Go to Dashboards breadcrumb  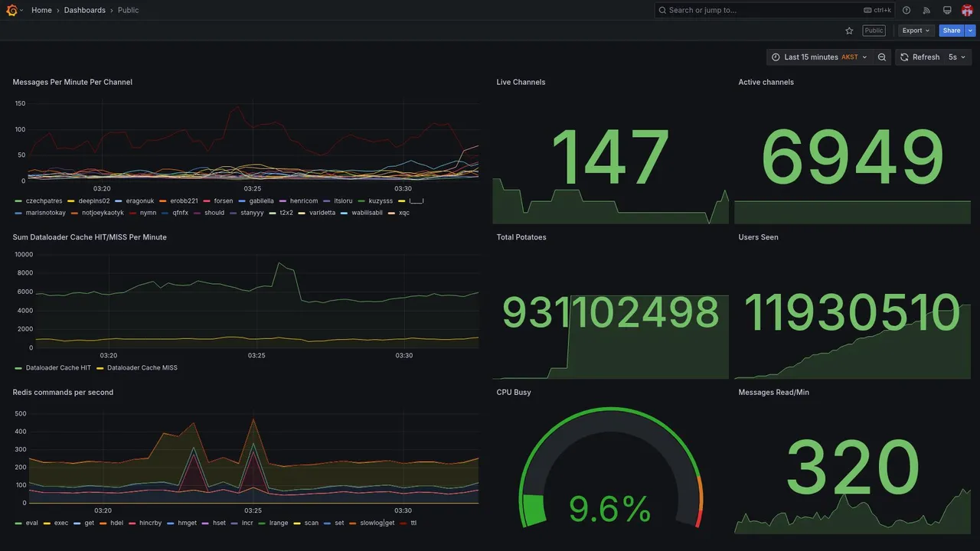pos(85,10)
